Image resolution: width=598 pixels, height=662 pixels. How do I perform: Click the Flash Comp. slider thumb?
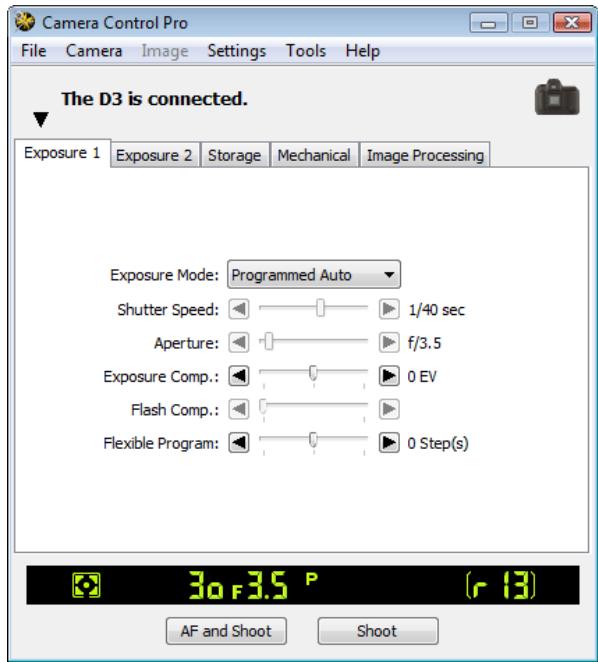[x=263, y=407]
